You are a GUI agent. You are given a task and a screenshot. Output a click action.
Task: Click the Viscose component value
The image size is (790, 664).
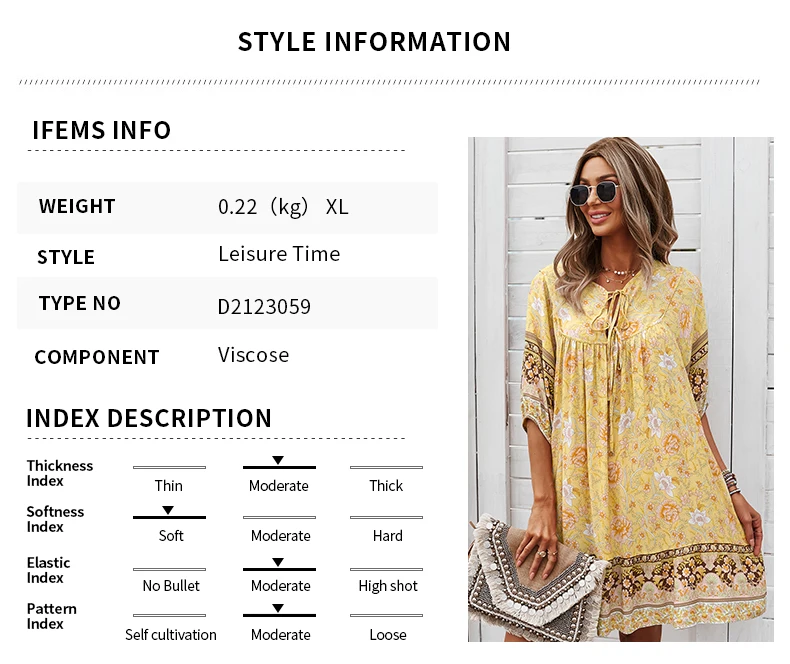click(253, 355)
